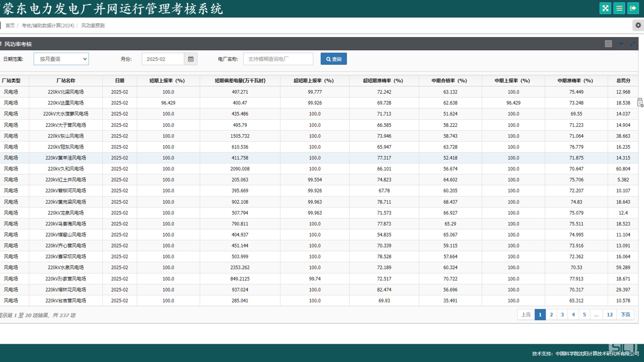The width and height of the screenshot is (644, 362).
Task: Jump to last page 12 in pagination
Action: point(609,315)
